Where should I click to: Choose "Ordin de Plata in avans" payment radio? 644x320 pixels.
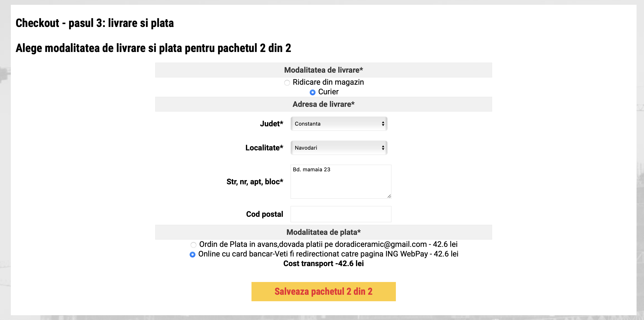193,245
